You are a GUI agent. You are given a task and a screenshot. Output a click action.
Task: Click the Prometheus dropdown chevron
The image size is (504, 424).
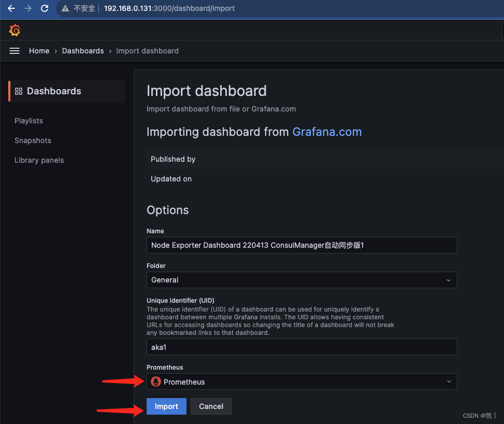449,381
